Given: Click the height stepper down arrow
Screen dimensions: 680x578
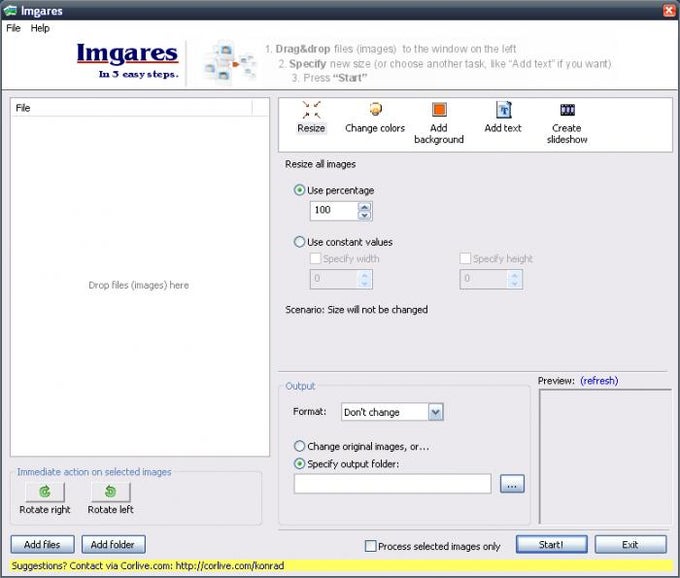Looking at the screenshot, I should (x=515, y=283).
